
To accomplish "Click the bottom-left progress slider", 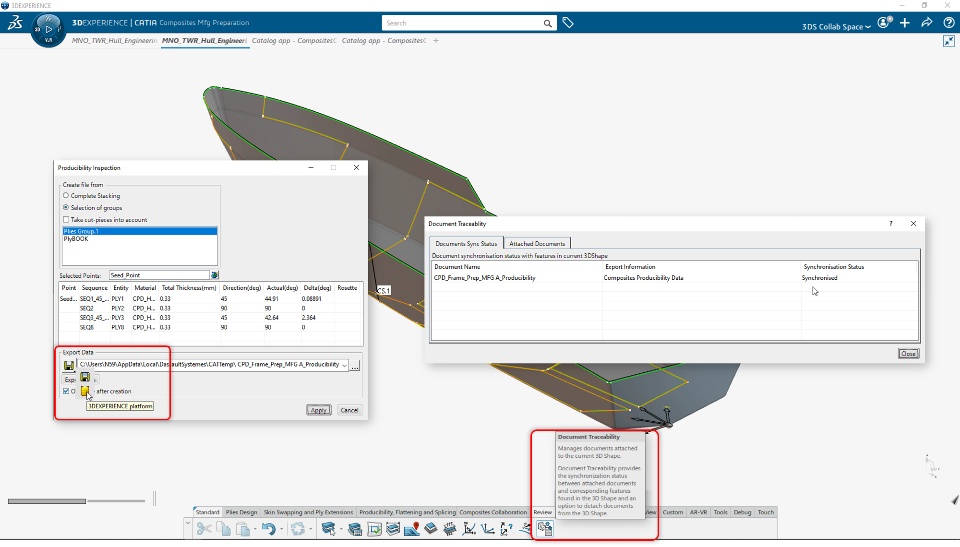I will click(77, 501).
